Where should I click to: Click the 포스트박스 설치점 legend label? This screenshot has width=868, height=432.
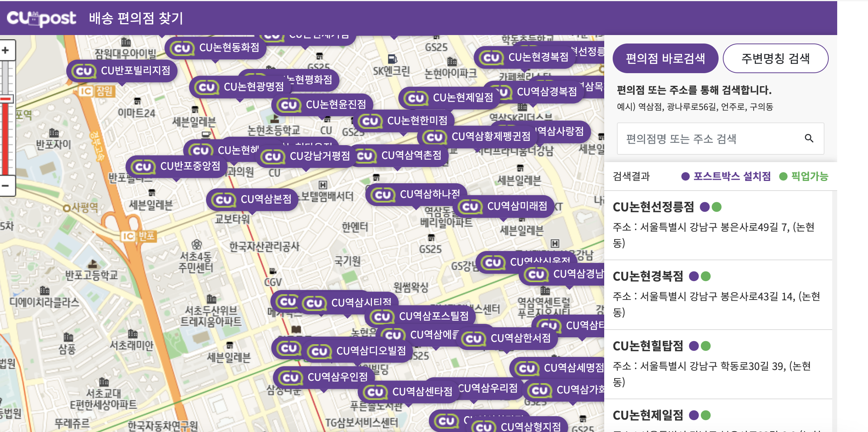[x=732, y=176]
